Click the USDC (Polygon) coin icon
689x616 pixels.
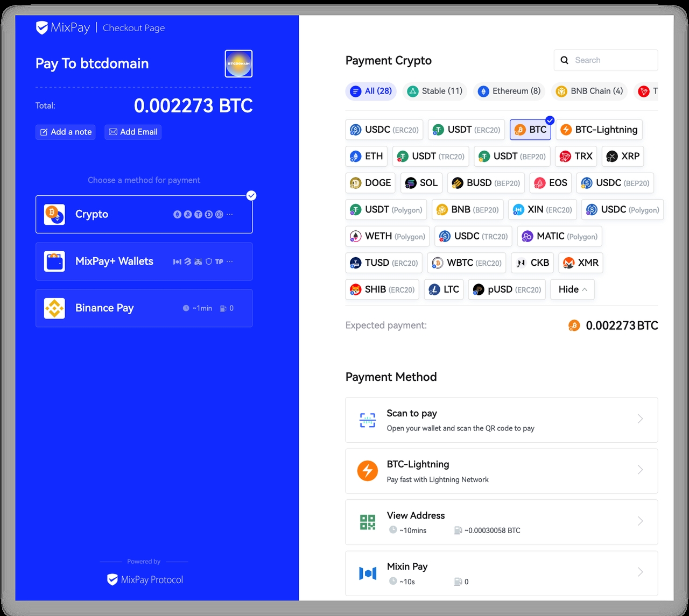[592, 210]
